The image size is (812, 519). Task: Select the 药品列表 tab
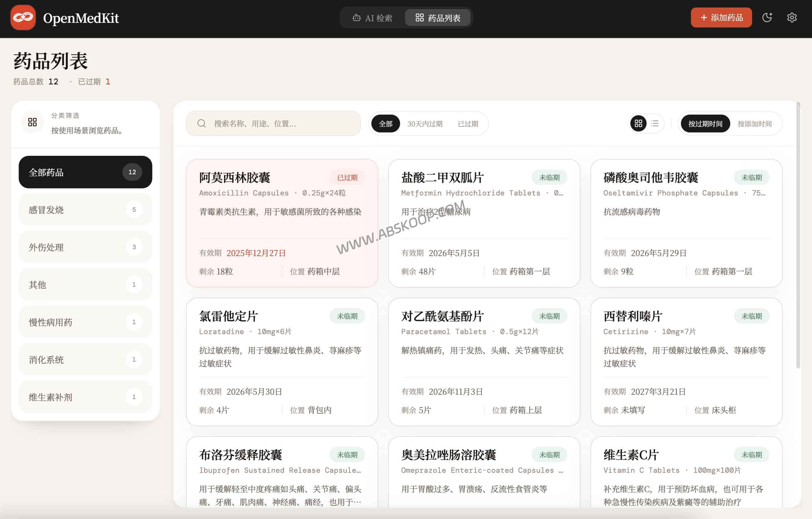click(438, 18)
